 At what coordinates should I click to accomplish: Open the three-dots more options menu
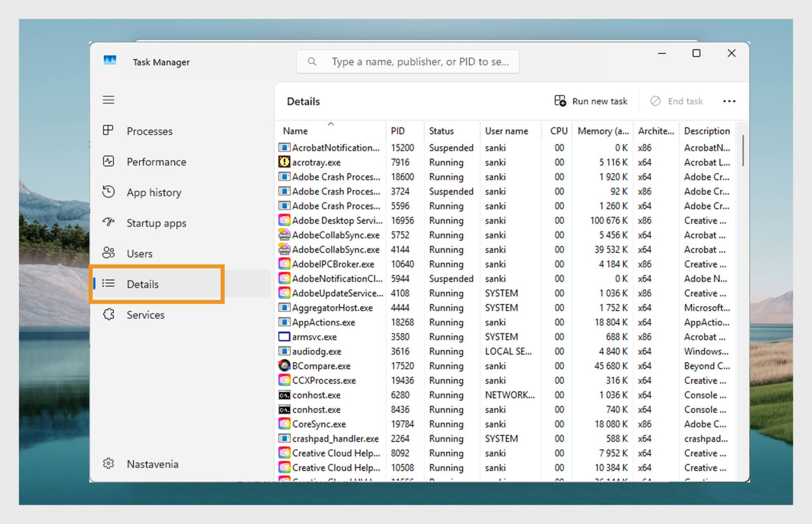pyautogui.click(x=729, y=101)
